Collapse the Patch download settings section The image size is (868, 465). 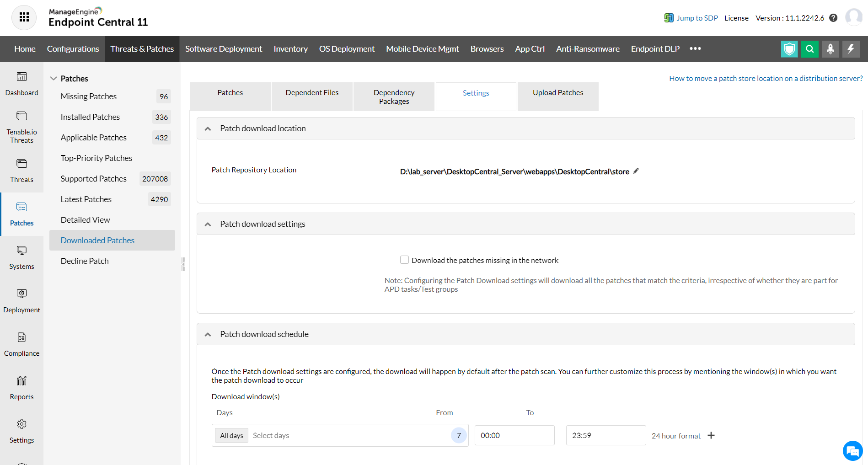click(208, 224)
